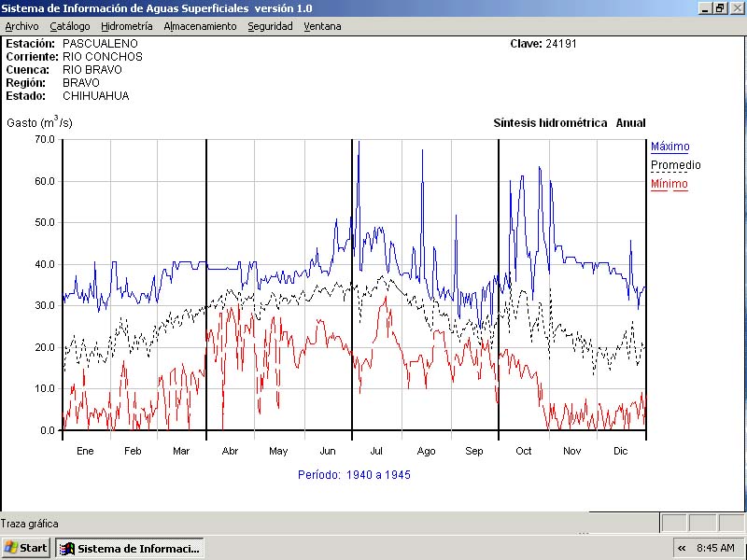
Task: Click the red Mínimo legend link
Action: pos(669,184)
